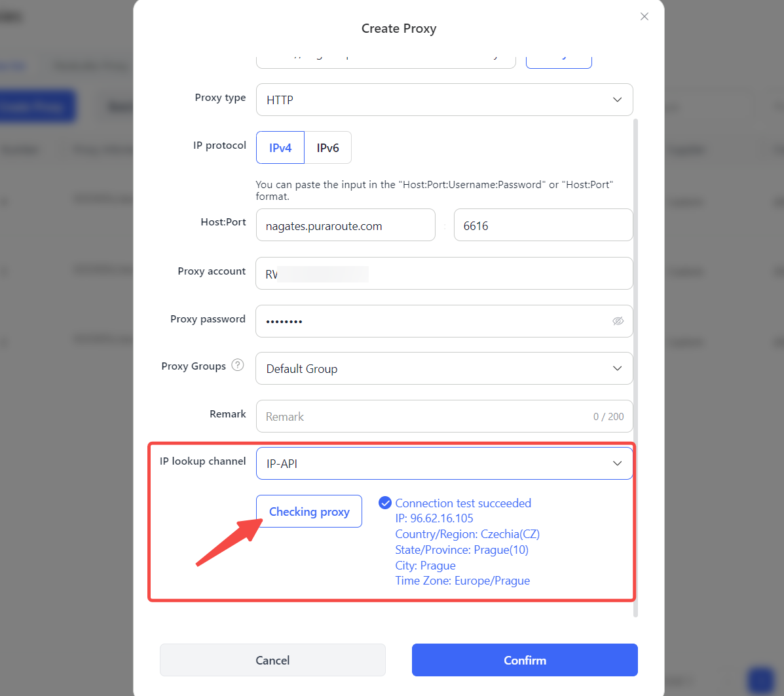The width and height of the screenshot is (784, 696).
Task: Show proxy password with eye icon
Action: (x=618, y=320)
